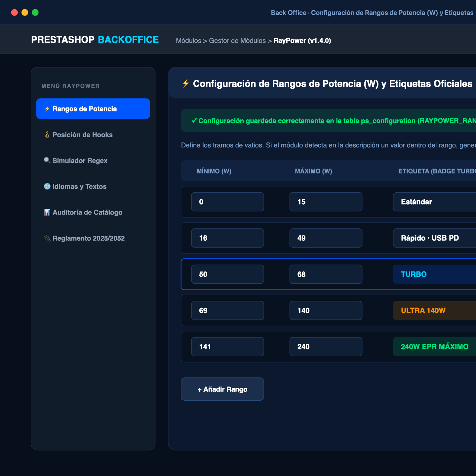The height and width of the screenshot is (476, 476).
Task: Edit the Rápido · USB PD label field
Action: pyautogui.click(x=434, y=238)
